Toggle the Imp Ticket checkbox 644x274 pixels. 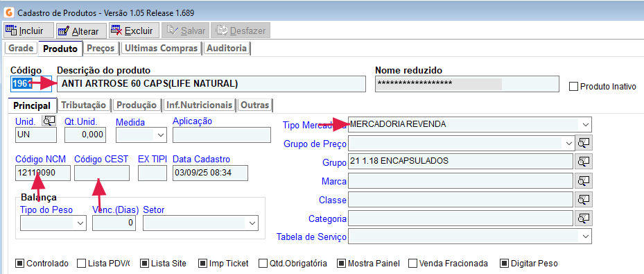coord(202,264)
